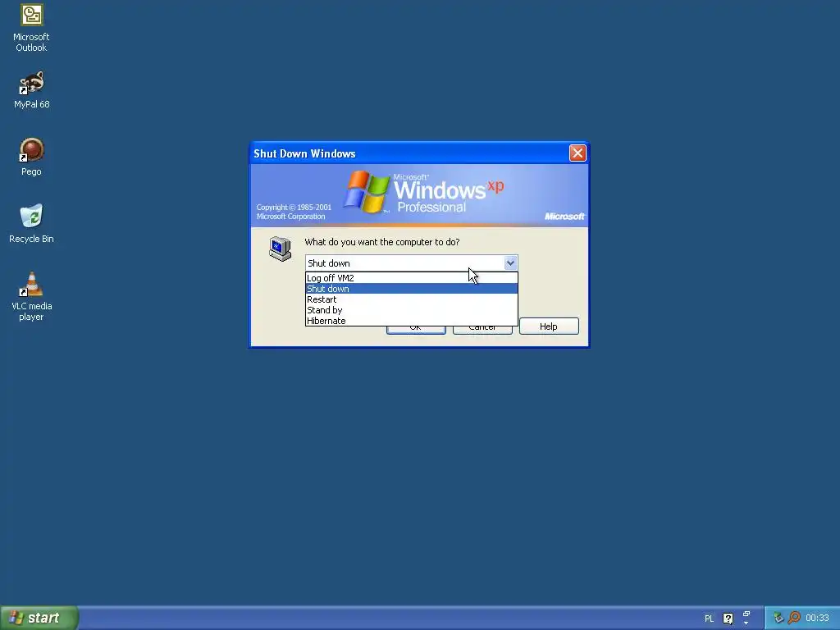
Task: Choose Restart from the dropdown list
Action: tap(412, 299)
